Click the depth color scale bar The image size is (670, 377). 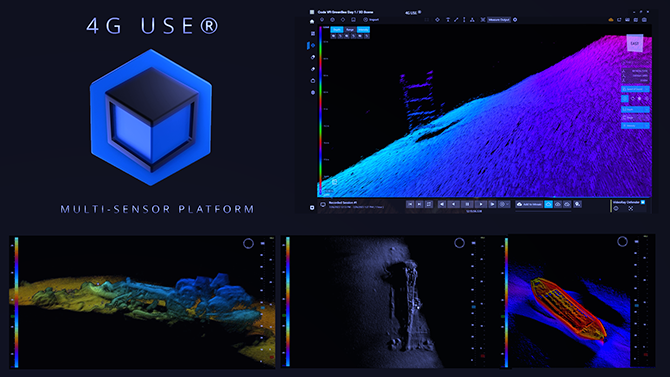click(320, 110)
